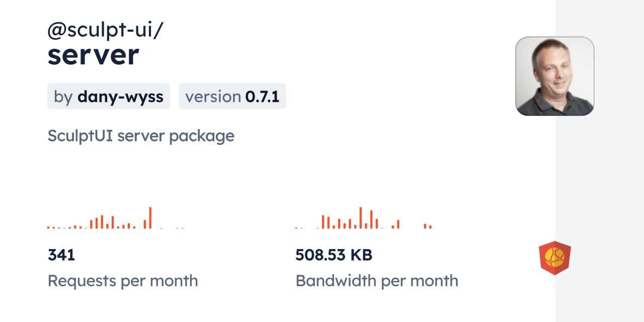Click the "341" requests count
The image size is (644, 322).
point(61,255)
